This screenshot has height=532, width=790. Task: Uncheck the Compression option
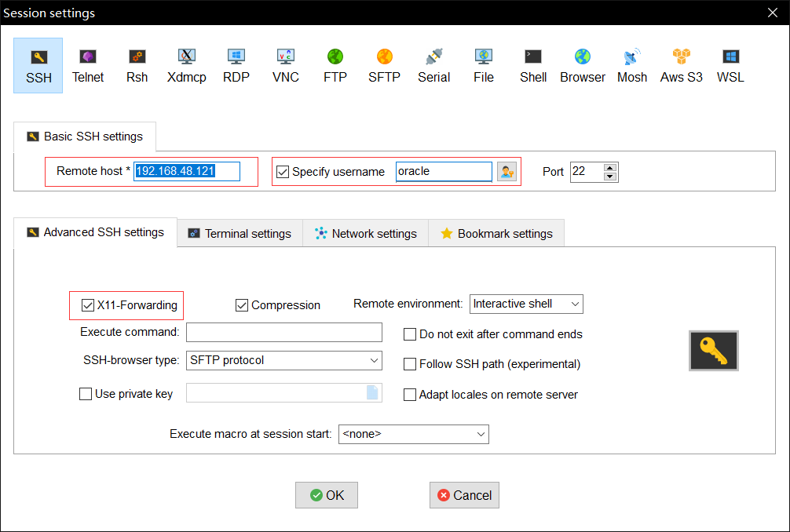coord(242,305)
